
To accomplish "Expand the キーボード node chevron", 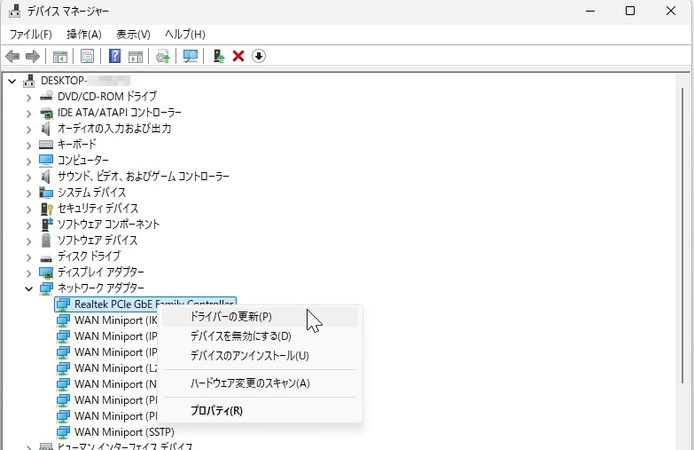I will pos(29,145).
